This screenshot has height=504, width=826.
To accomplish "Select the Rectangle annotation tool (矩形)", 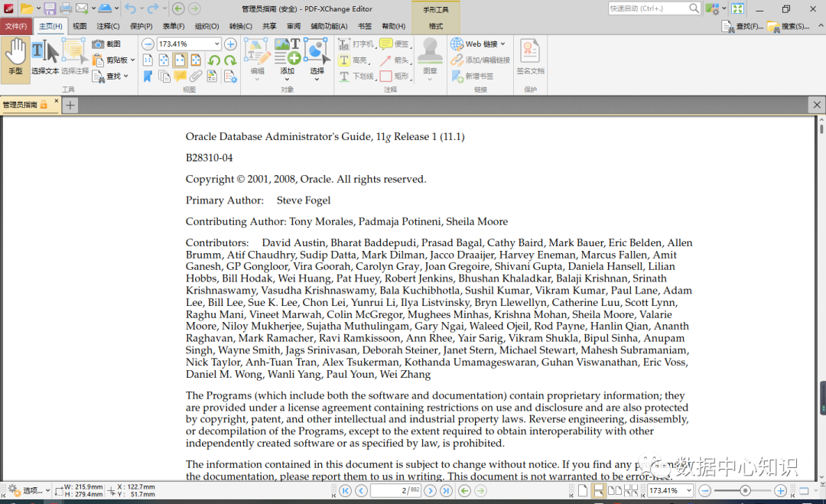I will [394, 76].
